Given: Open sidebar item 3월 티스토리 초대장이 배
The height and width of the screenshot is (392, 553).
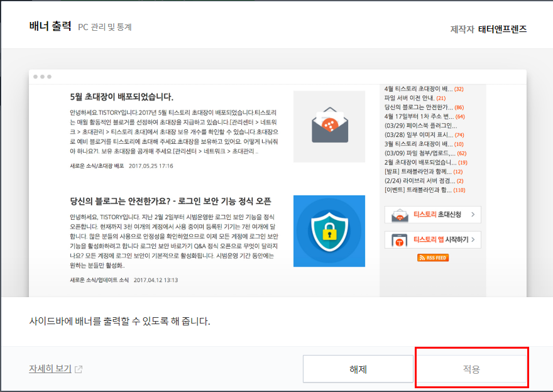Looking at the screenshot, I should [x=419, y=144].
